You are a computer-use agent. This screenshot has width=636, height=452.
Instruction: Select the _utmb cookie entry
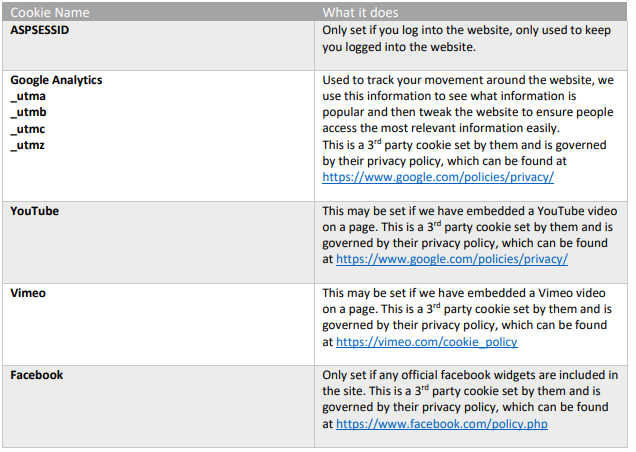coord(28,113)
